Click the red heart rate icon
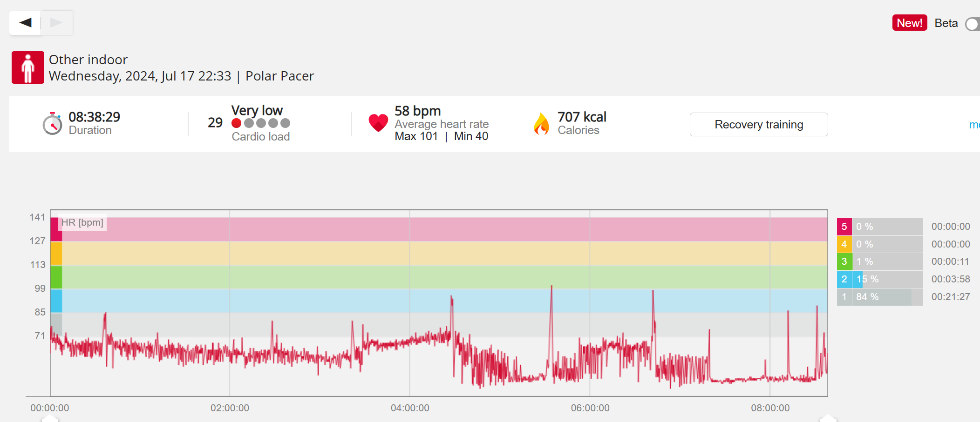This screenshot has height=422, width=980. [x=378, y=123]
